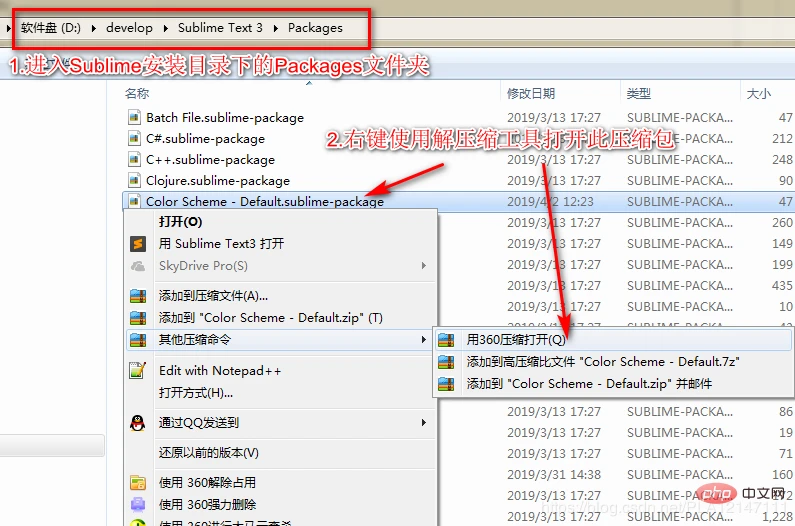Choose 打开方式(H)... menu entry
This screenshot has width=795, height=526.
(x=196, y=393)
